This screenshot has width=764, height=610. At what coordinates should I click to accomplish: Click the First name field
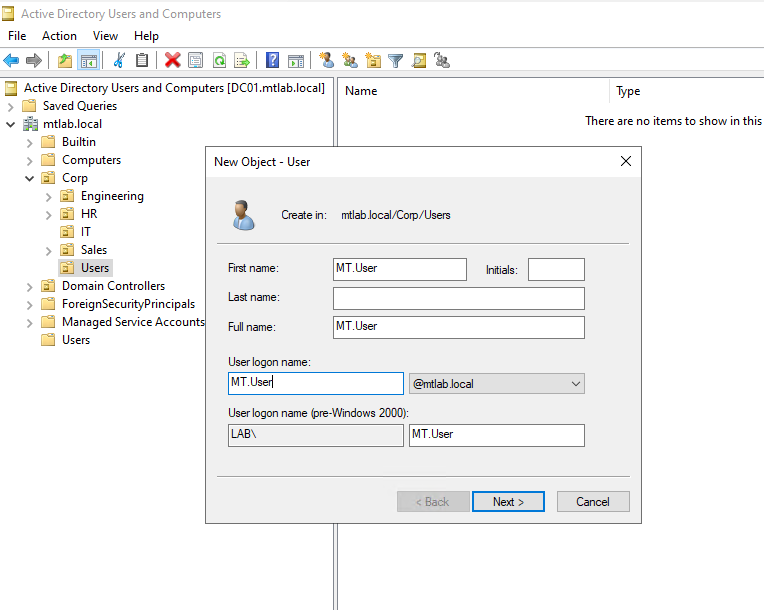tap(400, 269)
